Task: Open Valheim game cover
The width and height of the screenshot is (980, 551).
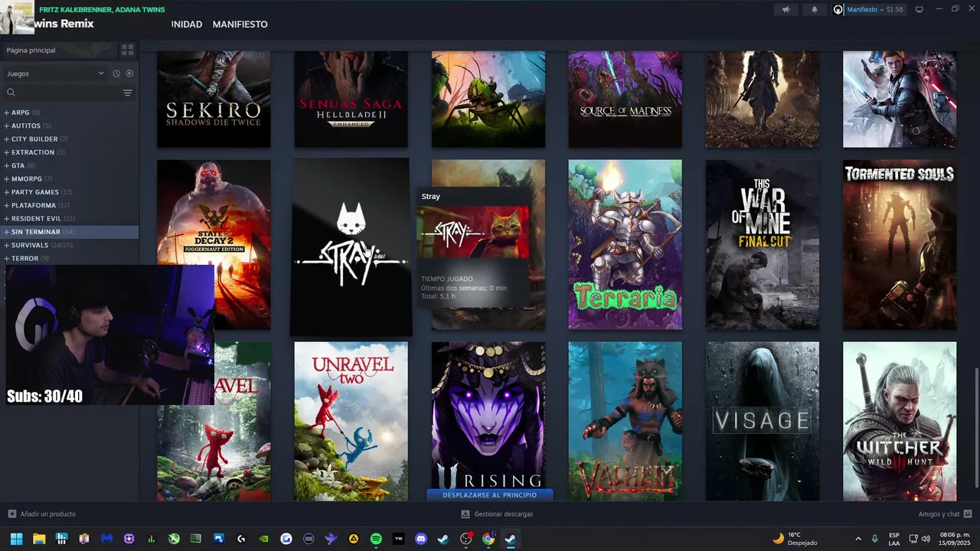Action: pyautogui.click(x=625, y=421)
